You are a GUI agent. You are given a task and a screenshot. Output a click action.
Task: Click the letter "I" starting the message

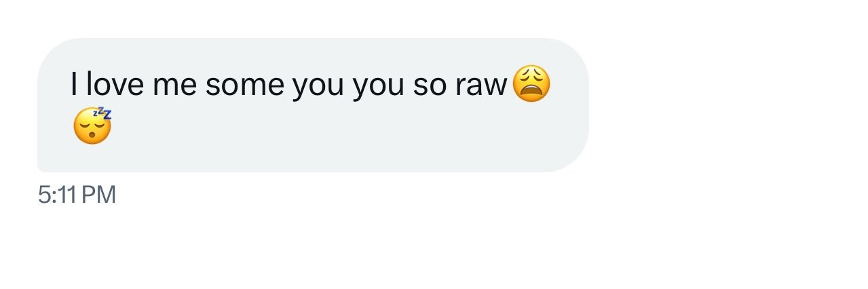(x=74, y=85)
